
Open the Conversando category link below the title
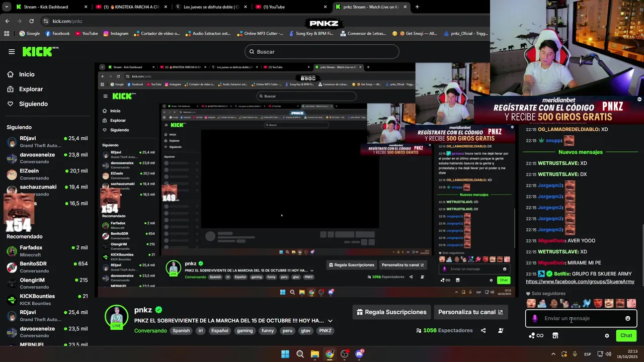[150, 331]
